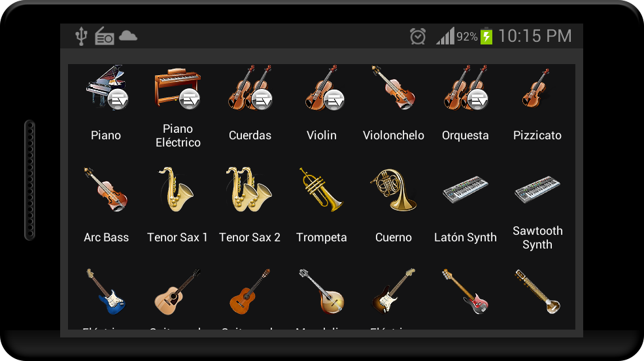Select the mandolin instrument icon
Image resolution: width=644 pixels, height=361 pixels.
(x=321, y=291)
